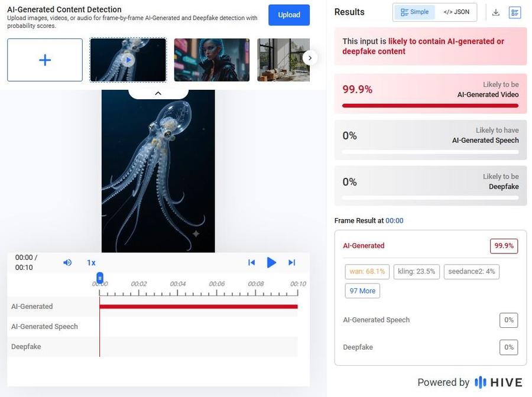Expand the 97 More model list
Viewport: 532px width, 397px height.
coord(362,291)
